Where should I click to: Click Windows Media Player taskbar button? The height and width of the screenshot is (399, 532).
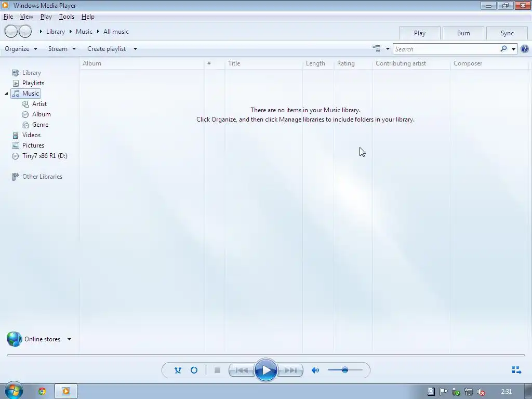(x=66, y=391)
